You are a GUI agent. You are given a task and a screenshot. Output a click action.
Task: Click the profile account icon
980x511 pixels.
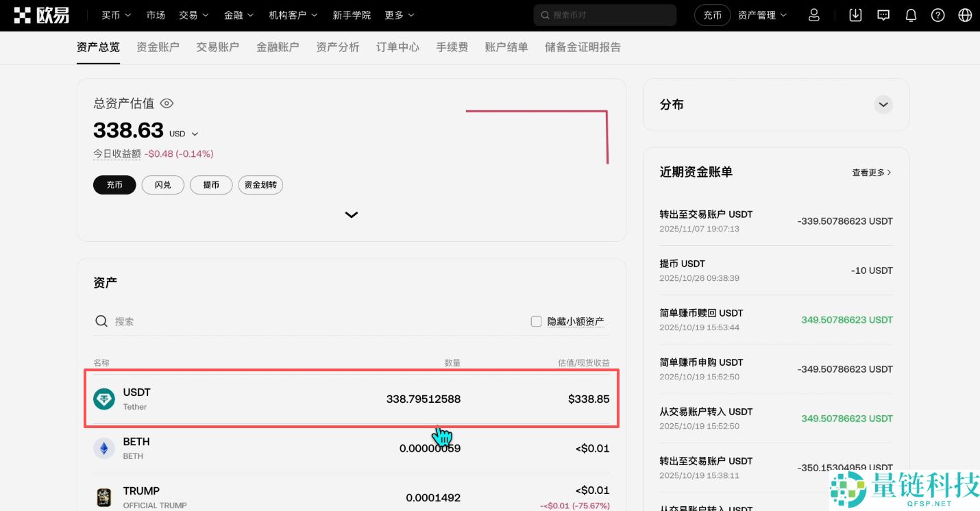point(813,14)
